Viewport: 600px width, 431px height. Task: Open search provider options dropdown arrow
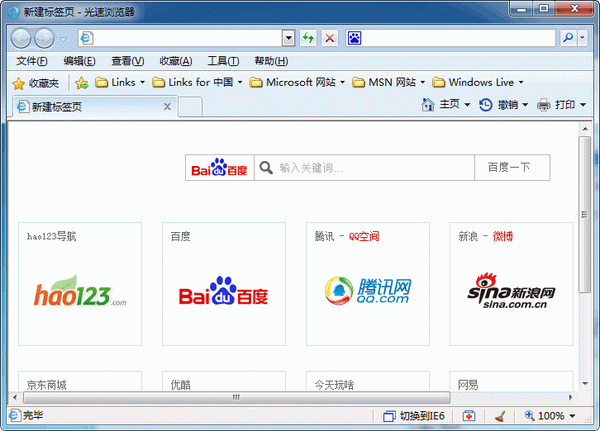pos(582,38)
